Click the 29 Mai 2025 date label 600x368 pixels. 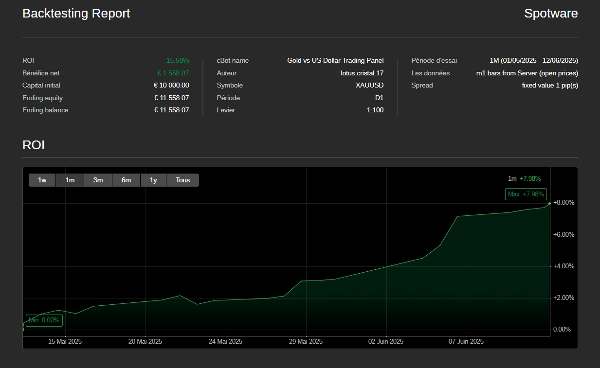tap(305, 342)
